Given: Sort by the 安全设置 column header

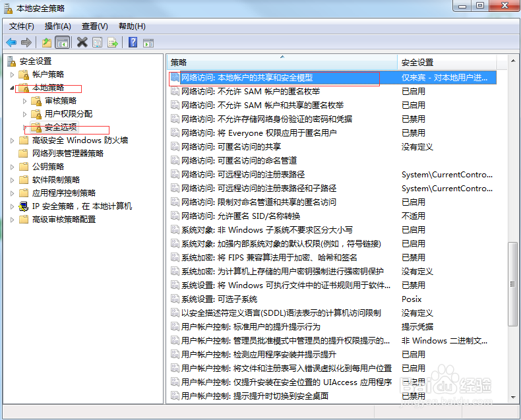Looking at the screenshot, I should pos(447,62).
